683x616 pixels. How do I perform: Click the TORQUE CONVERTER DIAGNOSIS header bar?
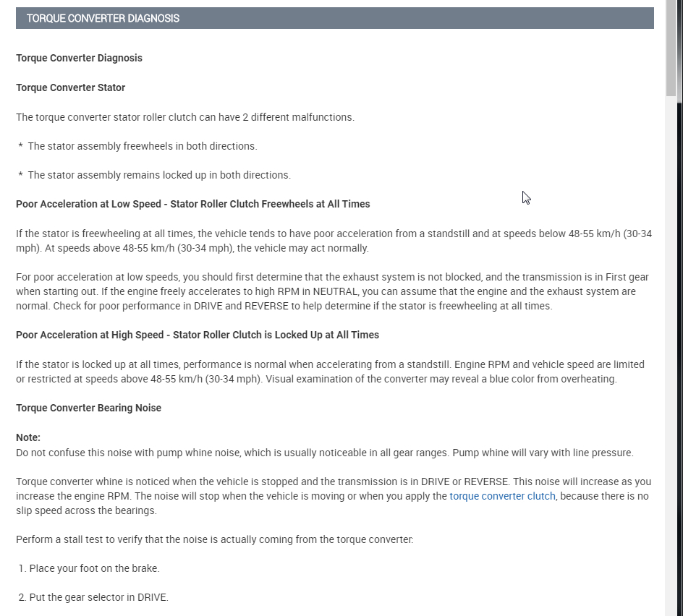point(334,18)
